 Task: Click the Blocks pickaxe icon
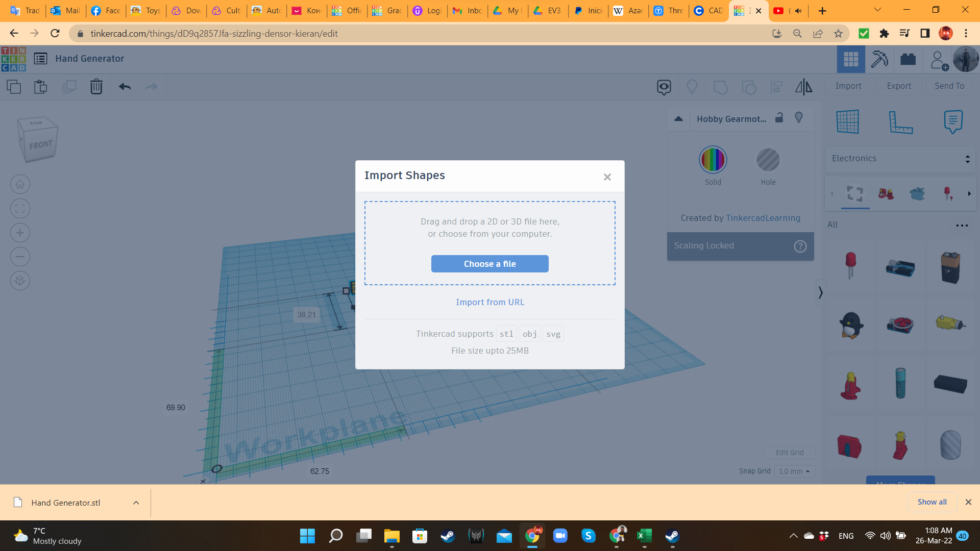[x=879, y=59]
